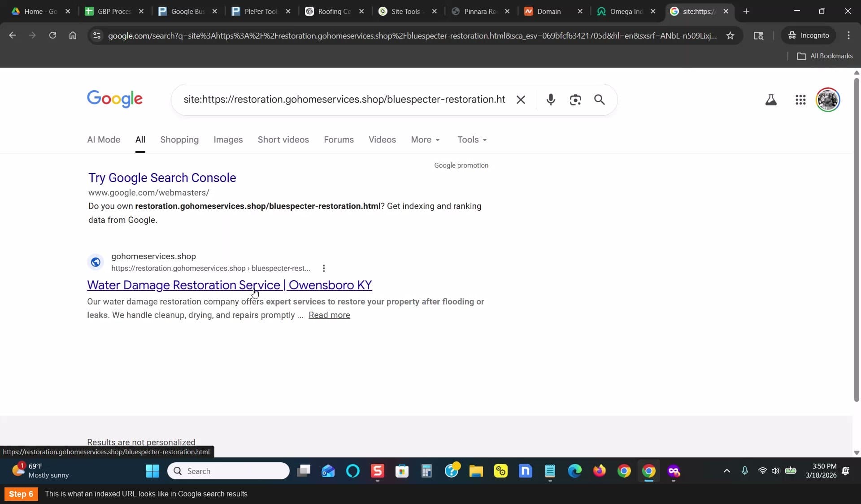This screenshot has height=504, width=861.
Task: Open Google apps grid
Action: click(800, 100)
